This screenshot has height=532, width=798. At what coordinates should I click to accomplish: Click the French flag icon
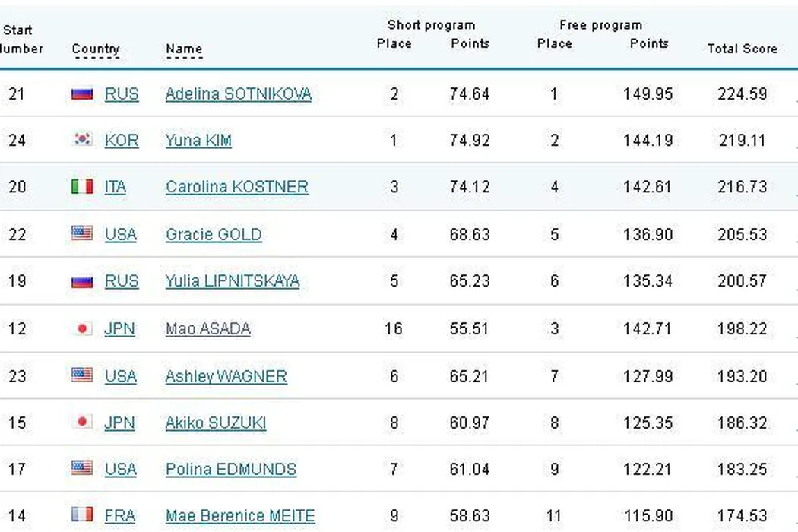pos(82,516)
